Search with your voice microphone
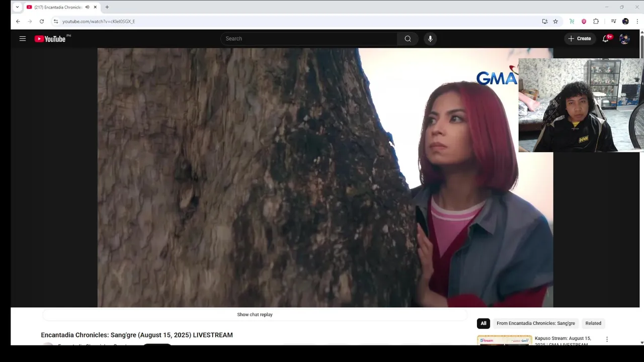Image resolution: width=644 pixels, height=362 pixels. (x=430, y=39)
